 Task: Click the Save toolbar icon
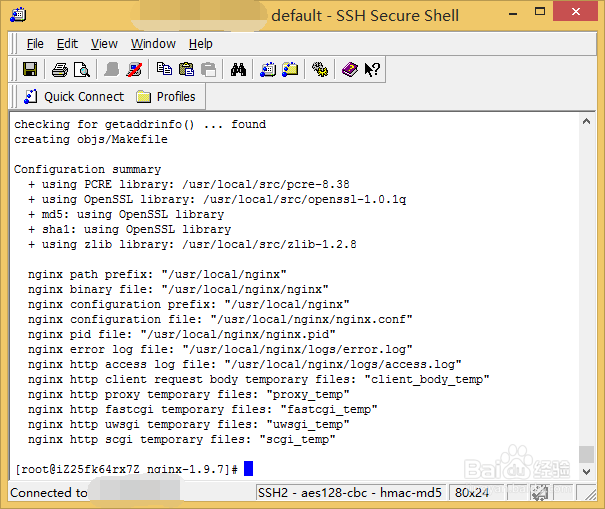(x=30, y=69)
